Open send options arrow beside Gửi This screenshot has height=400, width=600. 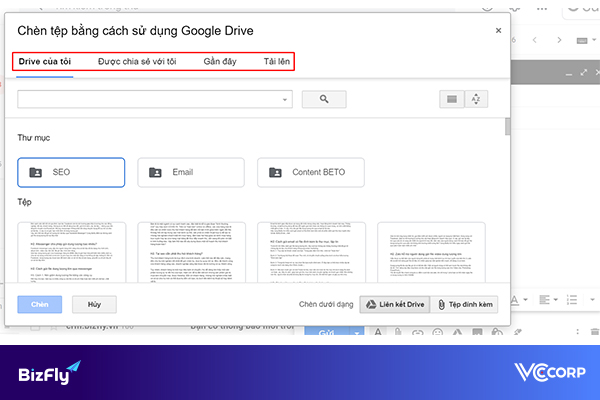tap(357, 332)
